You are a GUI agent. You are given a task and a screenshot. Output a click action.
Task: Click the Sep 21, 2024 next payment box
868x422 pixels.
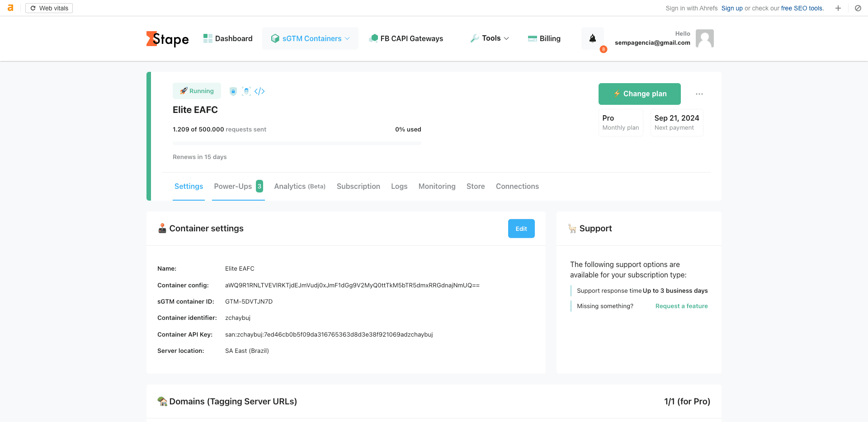point(677,122)
